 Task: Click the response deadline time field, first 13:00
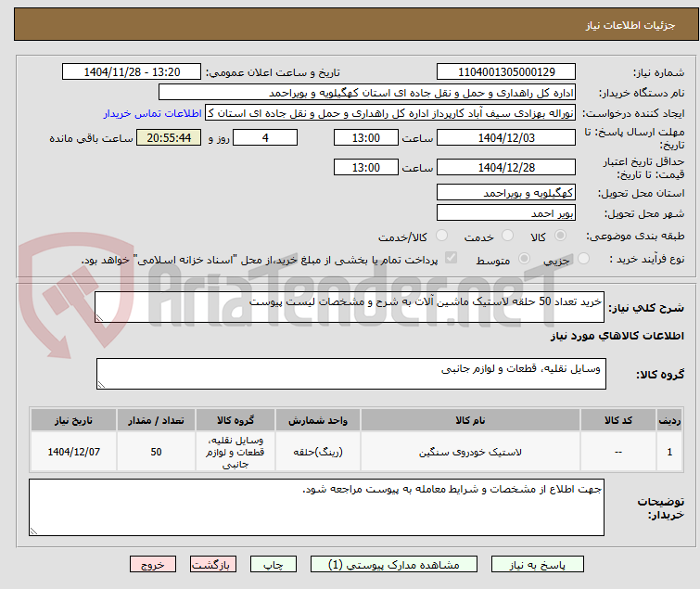(x=365, y=137)
